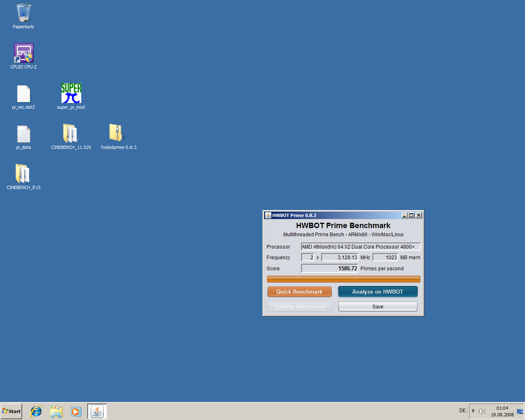
Task: Activate the Java HWBOT Prime taskbar button
Action: [x=97, y=411]
